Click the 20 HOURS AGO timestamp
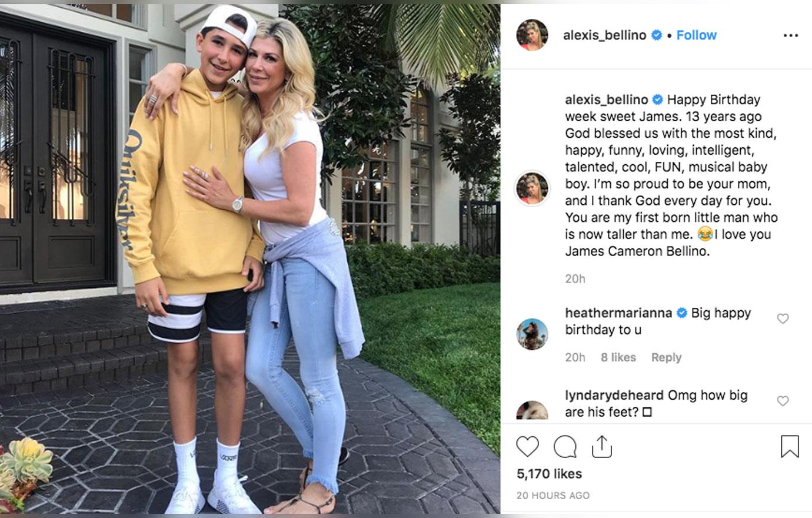This screenshot has height=518, width=812. click(553, 496)
